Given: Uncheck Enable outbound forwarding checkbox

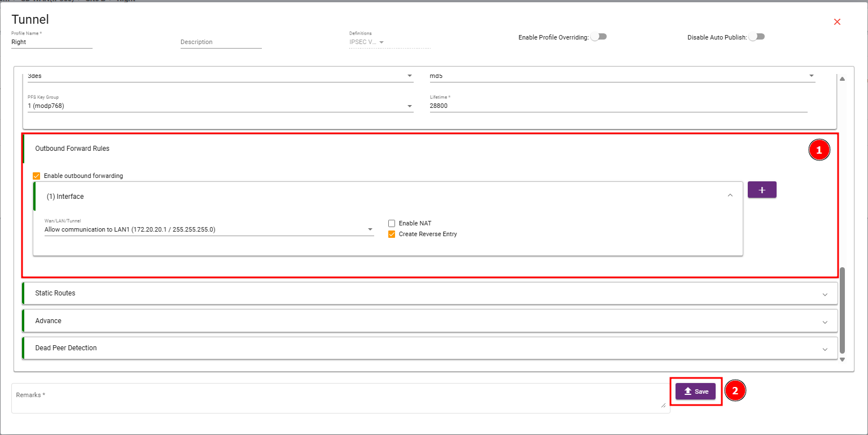Looking at the screenshot, I should click(37, 176).
